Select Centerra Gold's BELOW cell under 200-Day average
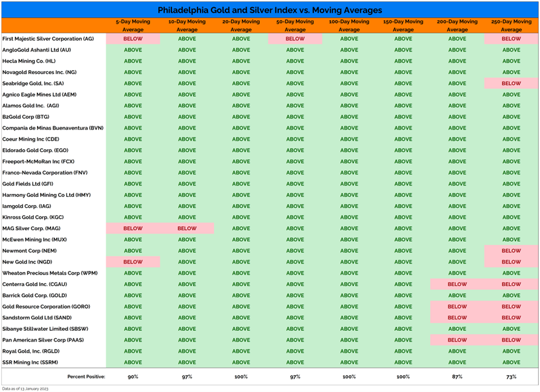The width and height of the screenshot is (540, 392). tap(457, 284)
